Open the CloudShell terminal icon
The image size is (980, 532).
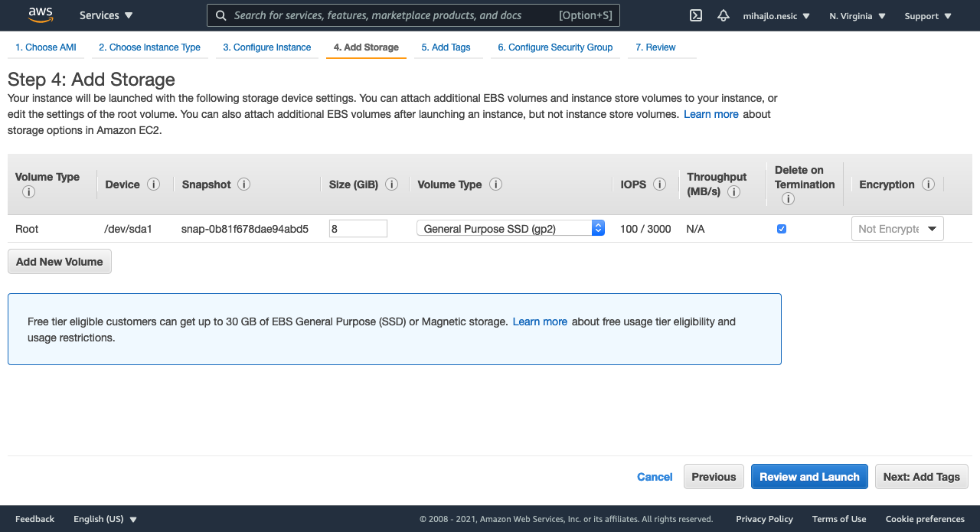(696, 15)
